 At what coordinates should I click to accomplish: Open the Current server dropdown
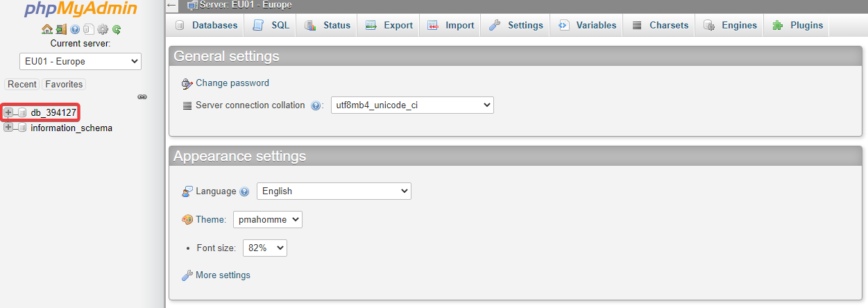[x=80, y=62]
